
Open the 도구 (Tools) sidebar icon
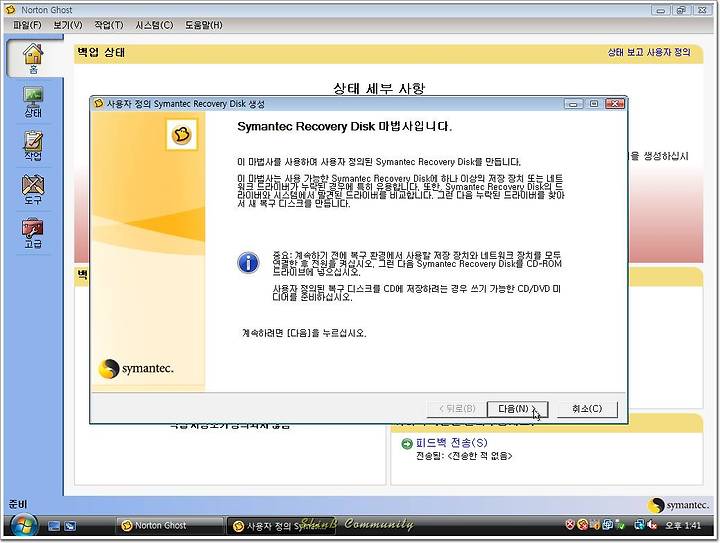pyautogui.click(x=33, y=190)
